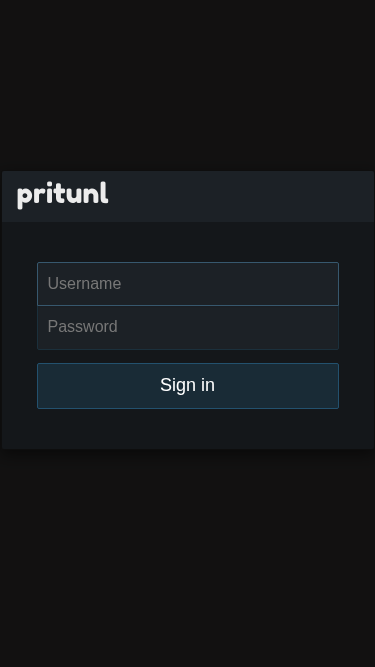Click the pritunl logo

tap(62, 195)
